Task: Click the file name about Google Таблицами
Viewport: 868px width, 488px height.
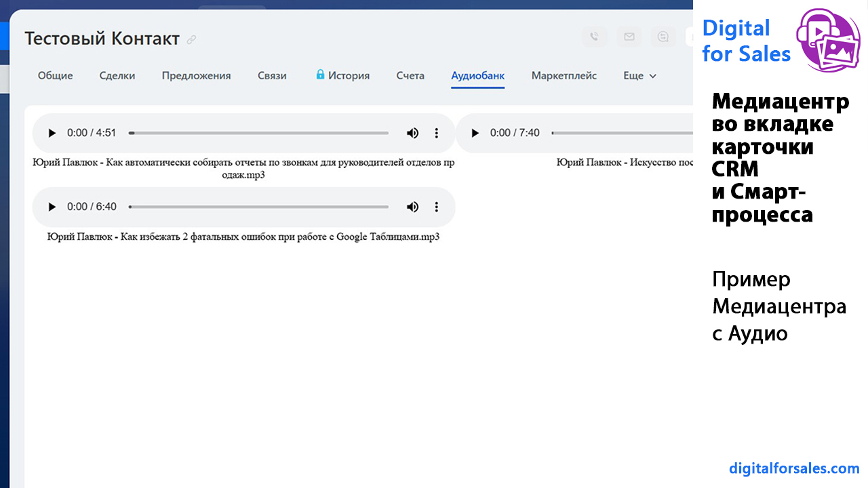Action: point(243,237)
